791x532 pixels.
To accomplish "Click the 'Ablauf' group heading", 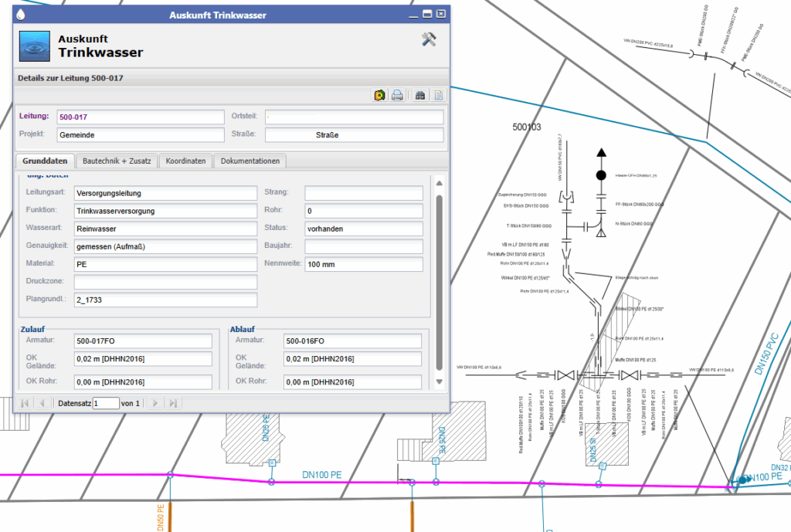I will (x=243, y=329).
